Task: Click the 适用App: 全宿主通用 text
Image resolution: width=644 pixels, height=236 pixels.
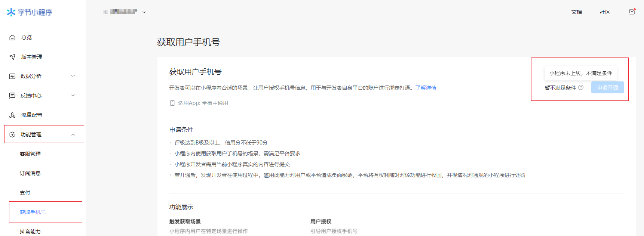Action: [203, 103]
